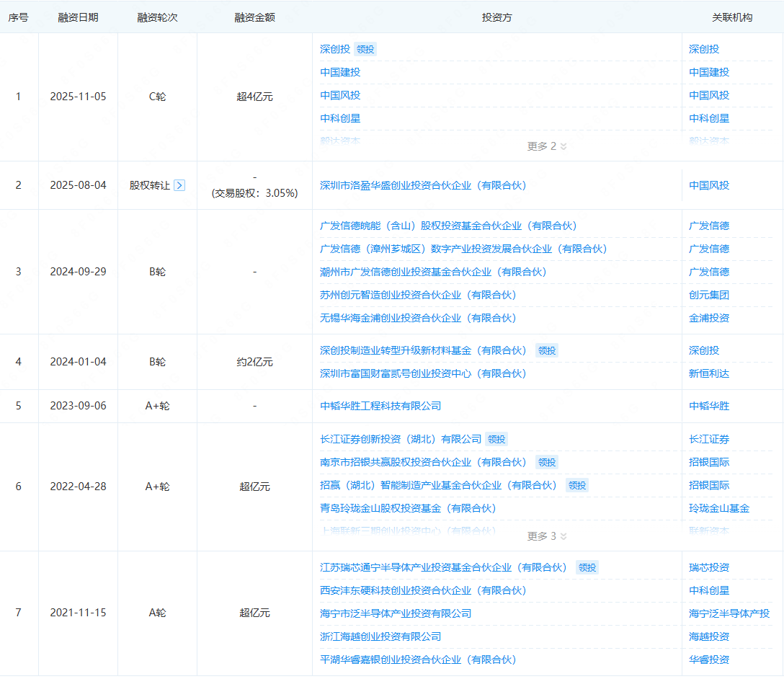Click 海宁泛半导体产投 related institution
The height and width of the screenshot is (679, 784).
729,613
